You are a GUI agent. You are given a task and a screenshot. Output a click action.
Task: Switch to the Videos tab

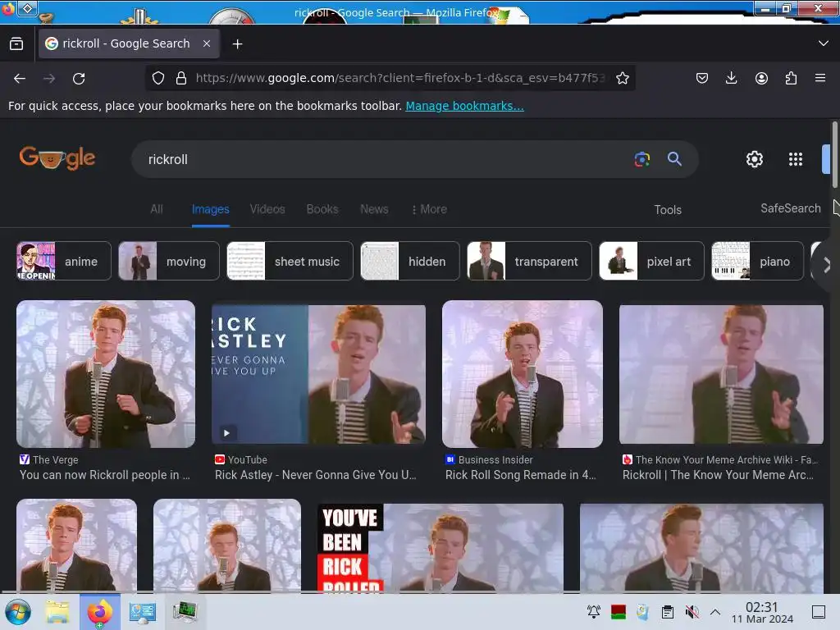pyautogui.click(x=267, y=209)
